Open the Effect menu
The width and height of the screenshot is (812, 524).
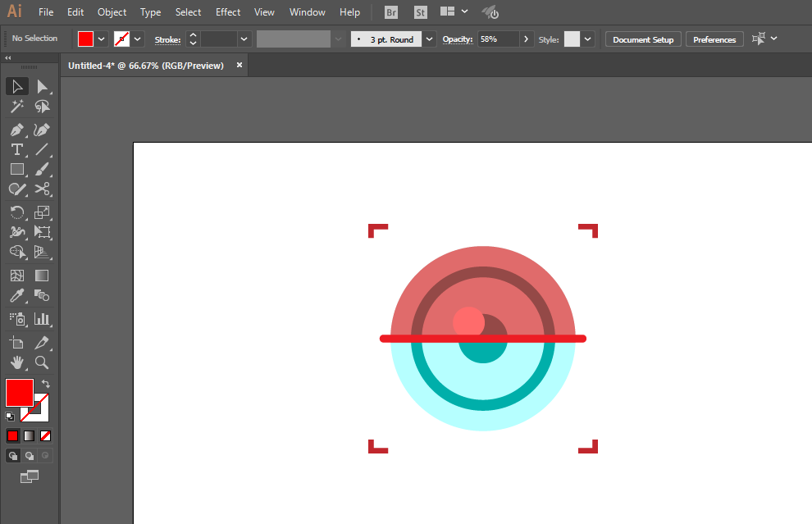click(x=228, y=12)
